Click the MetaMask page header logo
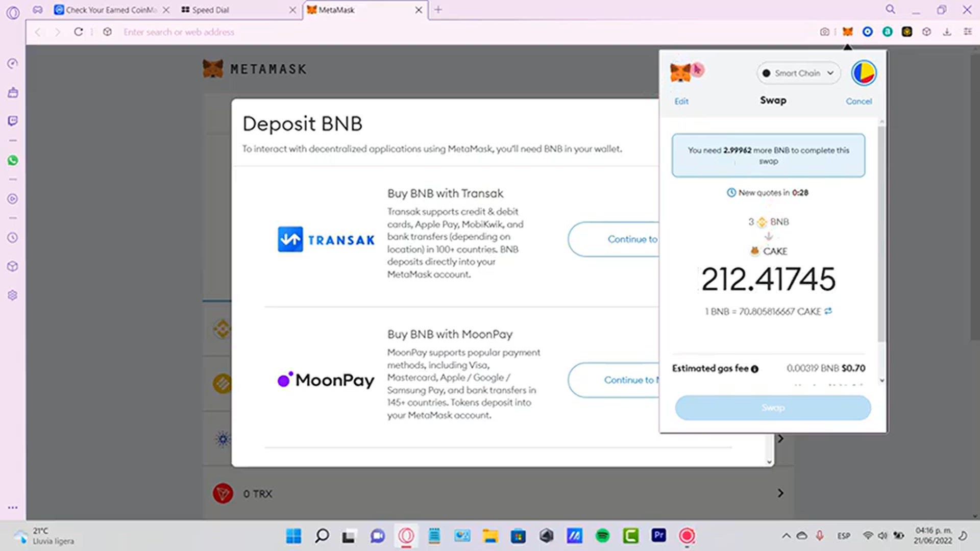980x551 pixels. [254, 69]
